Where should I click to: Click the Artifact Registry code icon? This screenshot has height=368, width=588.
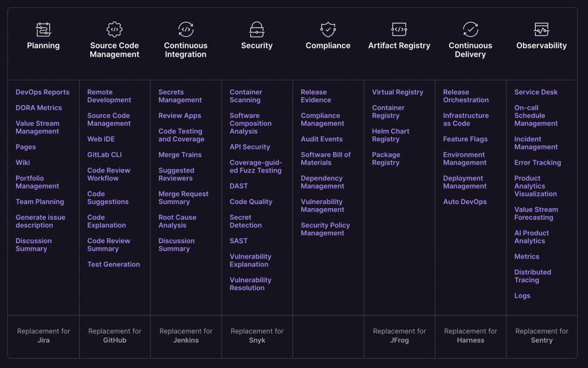tap(399, 29)
